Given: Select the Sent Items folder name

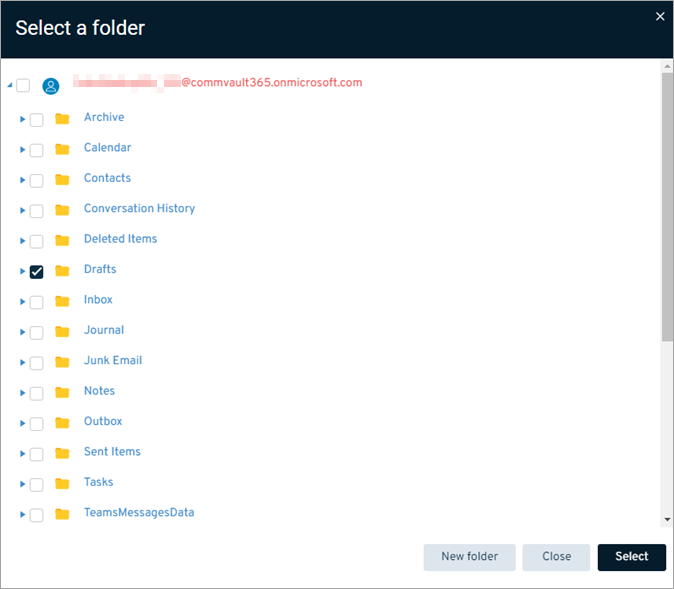Looking at the screenshot, I should click(x=112, y=452).
